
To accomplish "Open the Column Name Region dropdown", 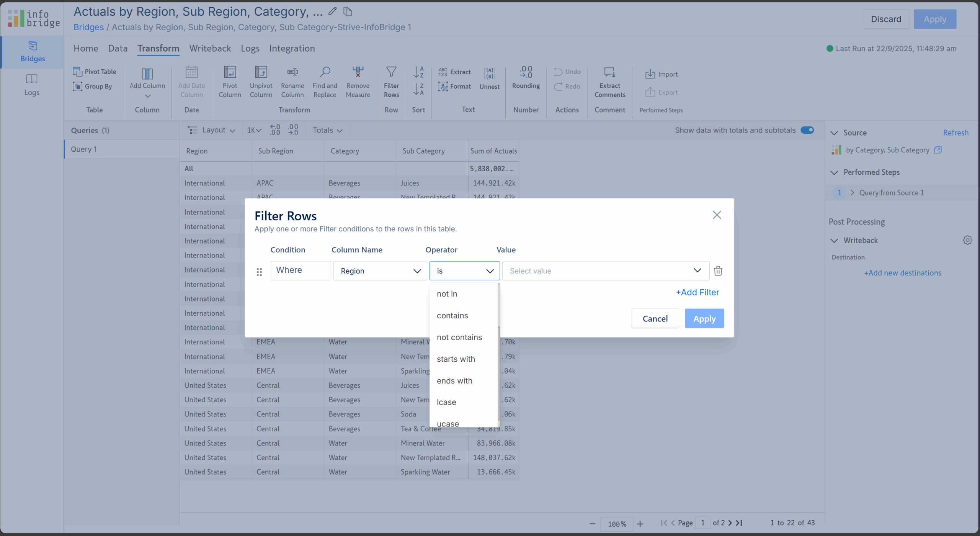I will click(380, 271).
